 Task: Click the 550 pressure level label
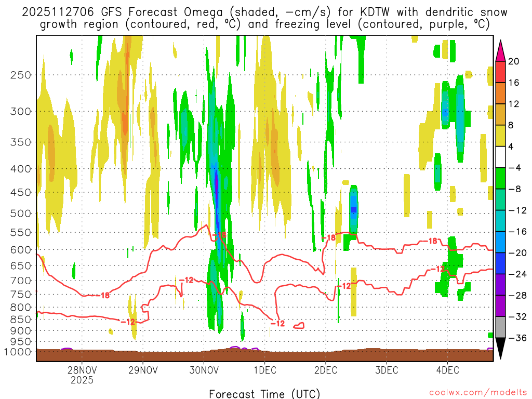21,232
